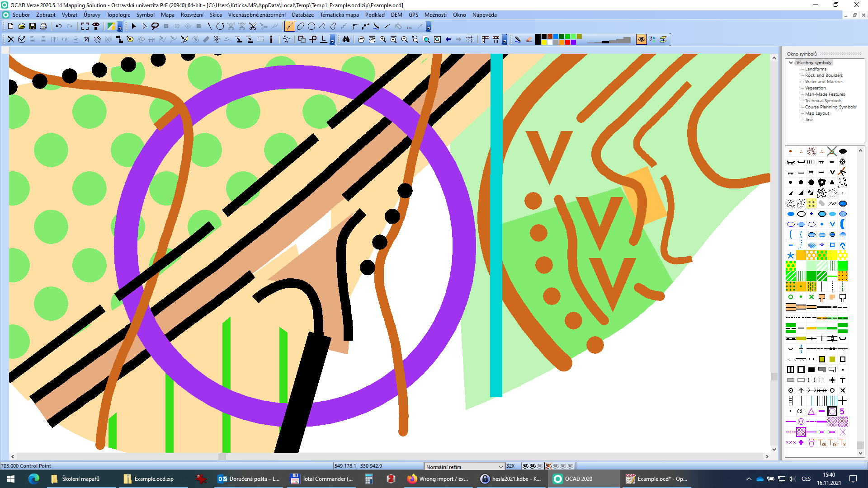Open the Tématická mapa menu
The width and height of the screenshot is (868, 488).
point(339,15)
